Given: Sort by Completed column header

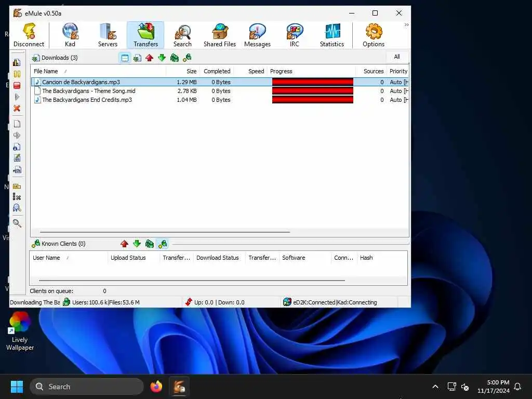Looking at the screenshot, I should 217,71.
